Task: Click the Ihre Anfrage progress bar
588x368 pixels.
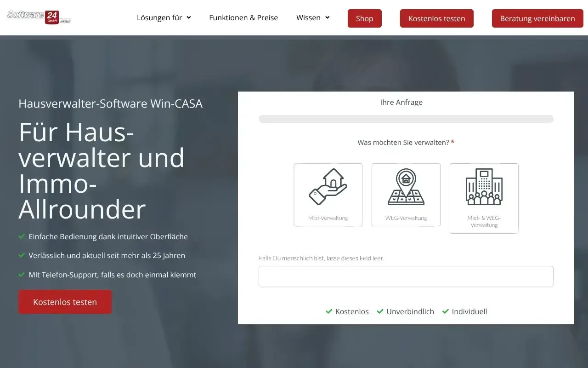Action: (406, 119)
